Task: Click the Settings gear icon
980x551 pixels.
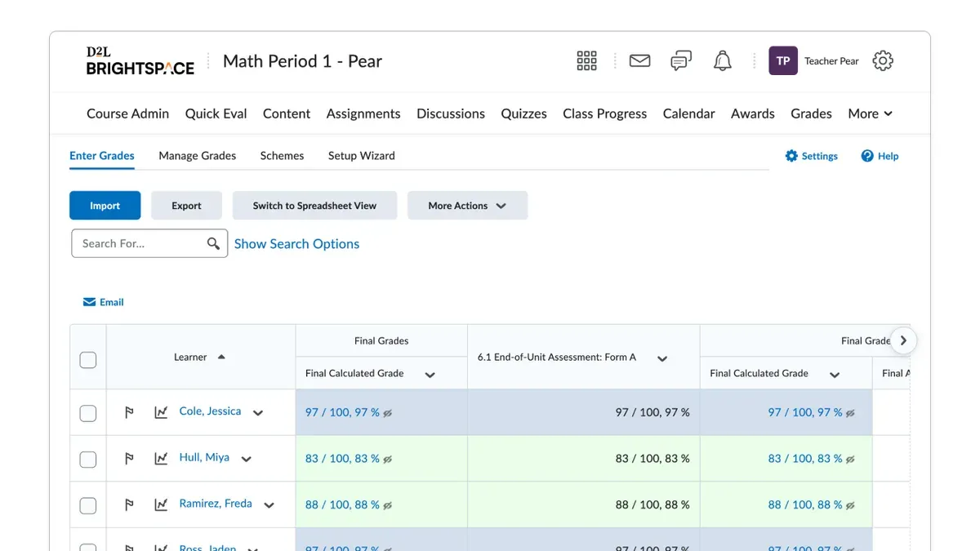Action: point(791,156)
